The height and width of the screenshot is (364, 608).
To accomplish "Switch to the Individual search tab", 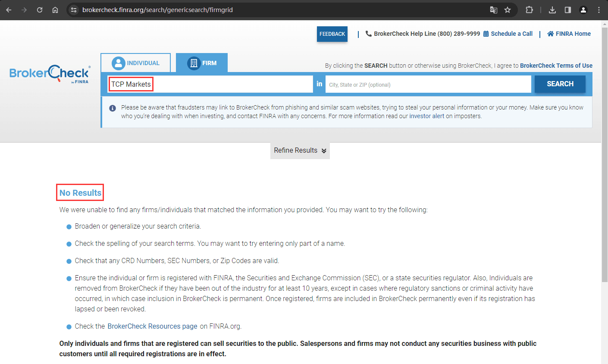I will [136, 63].
